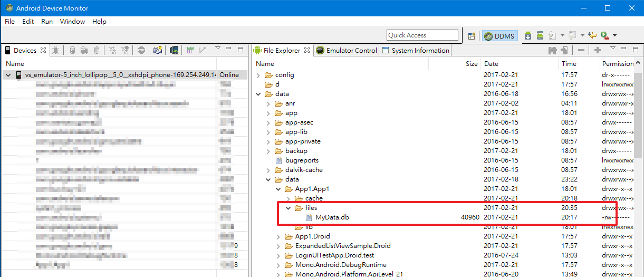This screenshot has width=644, height=277.
Task: Open the File menu
Action: point(9,22)
